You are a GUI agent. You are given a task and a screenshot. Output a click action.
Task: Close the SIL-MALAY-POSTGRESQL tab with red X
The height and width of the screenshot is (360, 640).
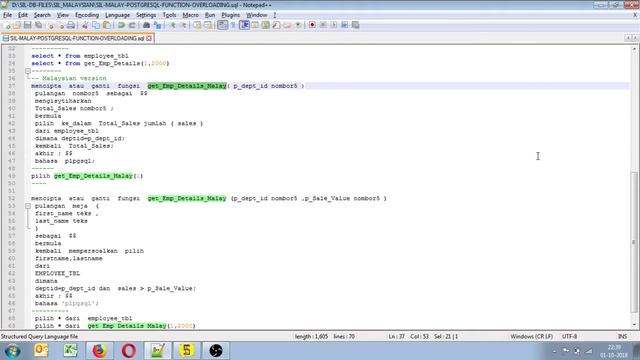click(149, 38)
